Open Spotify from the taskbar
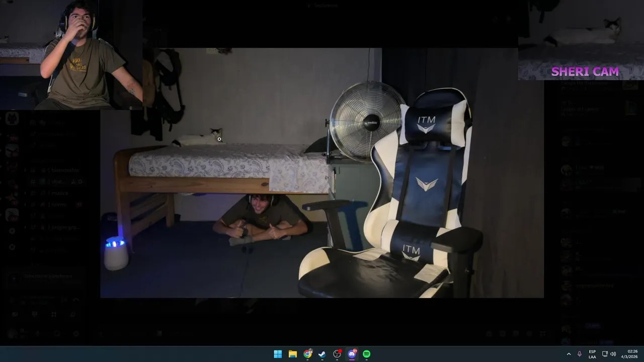This screenshot has width=644, height=362. tap(367, 354)
